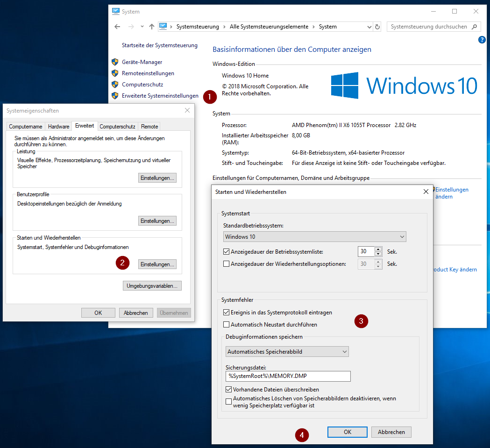Viewport: 490px width, 448px height.
Task: Toggle Anzeigedauer der Wiederherstellungsoptionen checkbox
Action: point(226,264)
